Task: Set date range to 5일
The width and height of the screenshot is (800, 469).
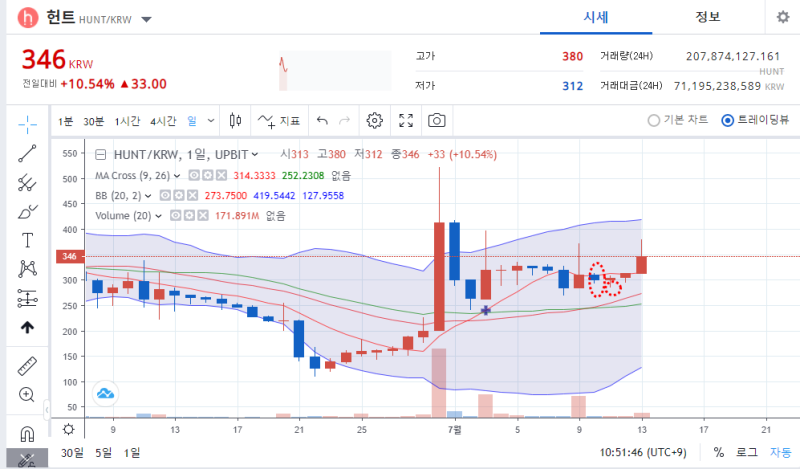Action: pos(104,453)
